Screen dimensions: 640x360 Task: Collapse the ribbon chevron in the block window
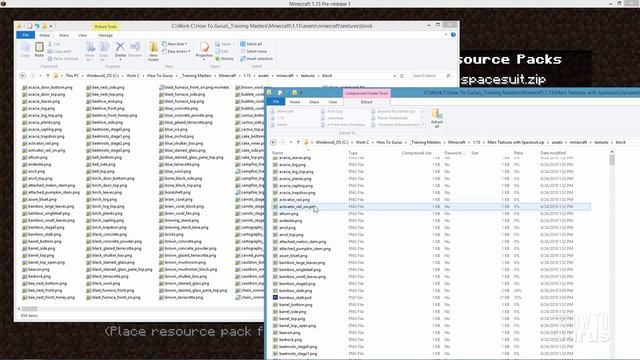pos(446,35)
